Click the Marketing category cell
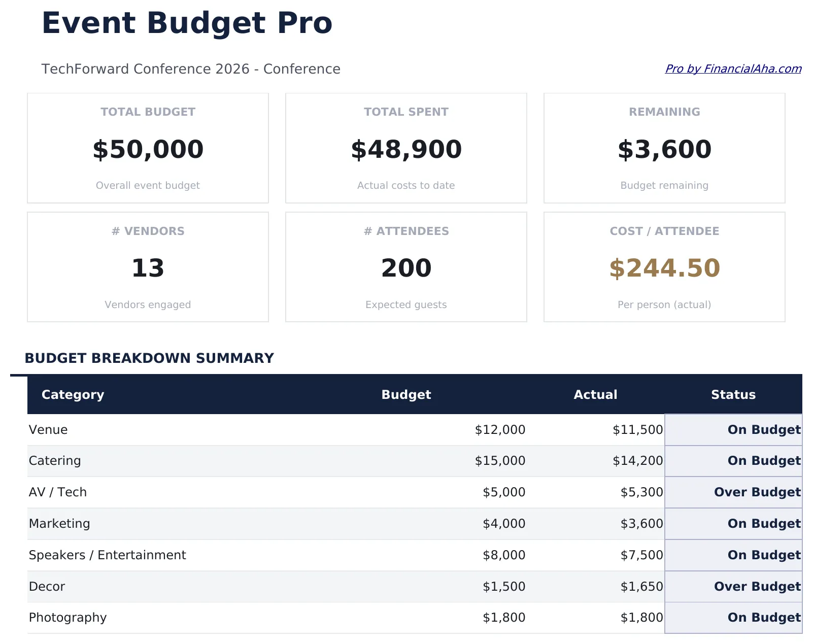 (x=59, y=523)
